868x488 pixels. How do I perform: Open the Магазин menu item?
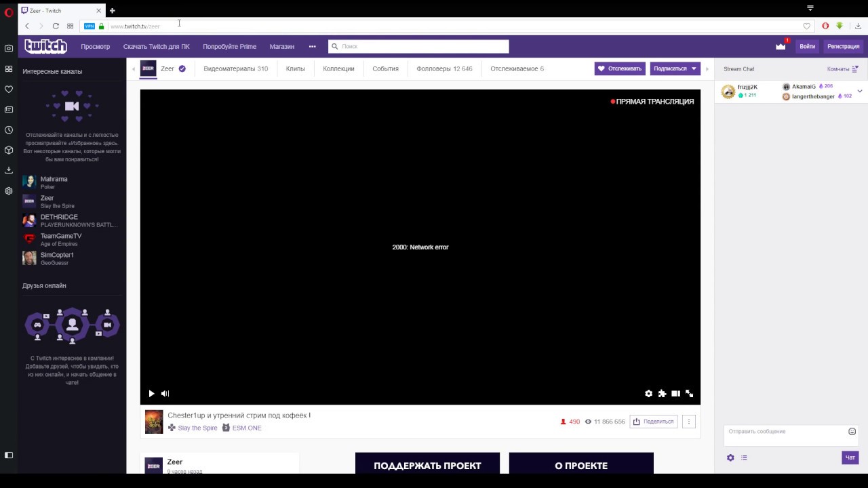pos(282,47)
